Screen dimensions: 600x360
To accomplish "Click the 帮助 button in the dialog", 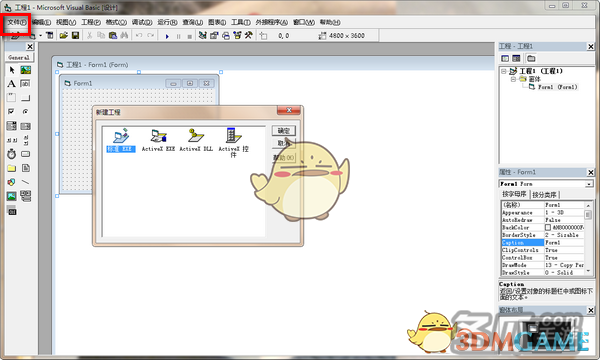I will (x=284, y=158).
